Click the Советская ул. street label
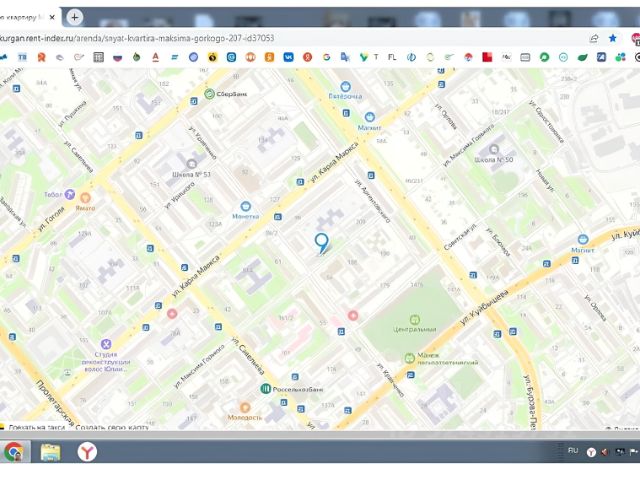640x480 pixels. click(460, 237)
